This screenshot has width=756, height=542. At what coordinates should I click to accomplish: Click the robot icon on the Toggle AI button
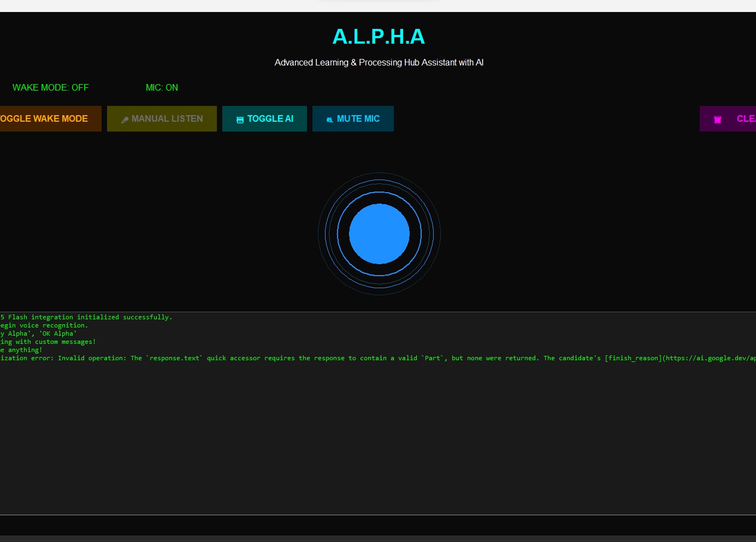point(240,119)
